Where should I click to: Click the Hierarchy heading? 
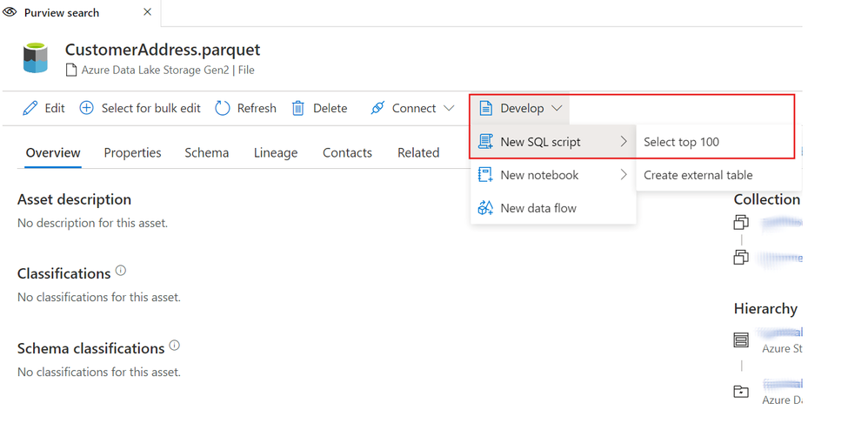[x=765, y=308]
